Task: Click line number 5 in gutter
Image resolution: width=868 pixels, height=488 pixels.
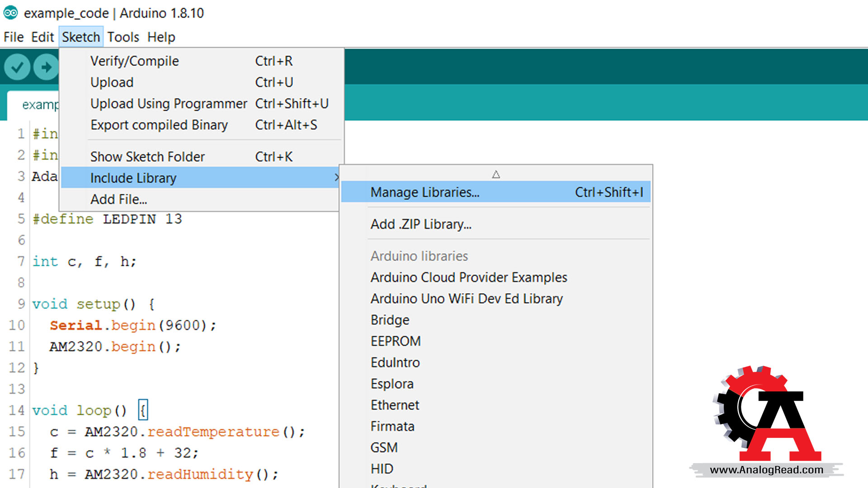Action: pyautogui.click(x=21, y=219)
